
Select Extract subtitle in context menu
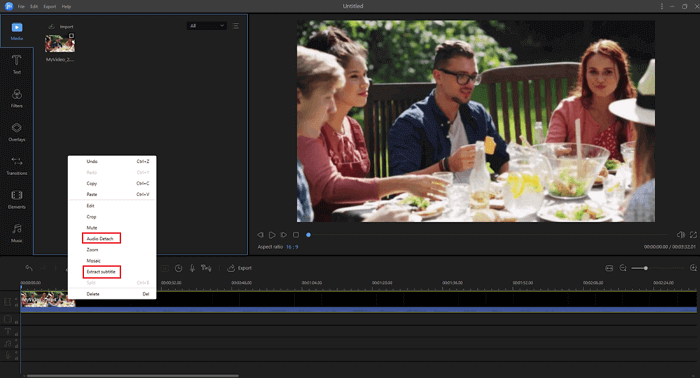(101, 272)
